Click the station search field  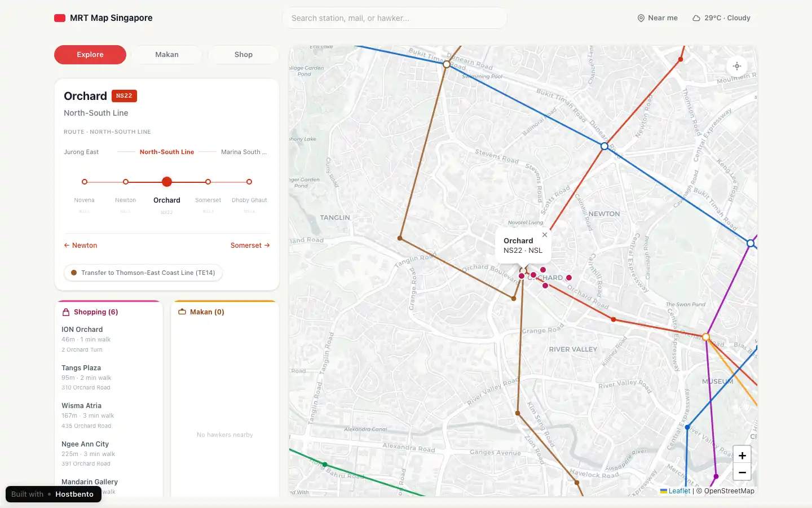(x=394, y=17)
